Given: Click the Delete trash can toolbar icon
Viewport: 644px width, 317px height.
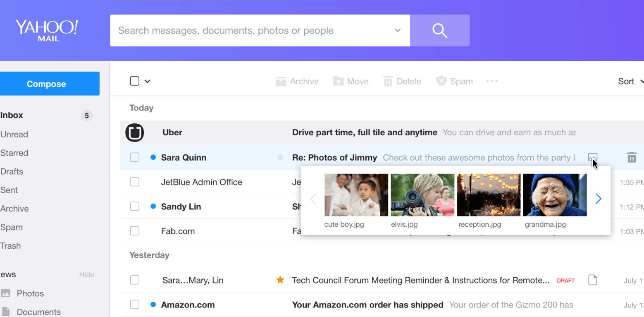Looking at the screenshot, I should 388,82.
